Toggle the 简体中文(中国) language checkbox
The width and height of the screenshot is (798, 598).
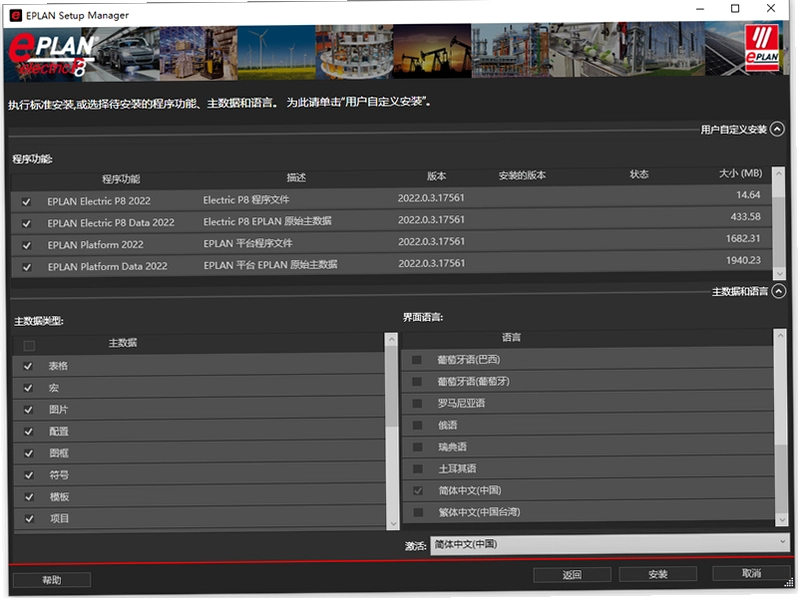click(418, 491)
